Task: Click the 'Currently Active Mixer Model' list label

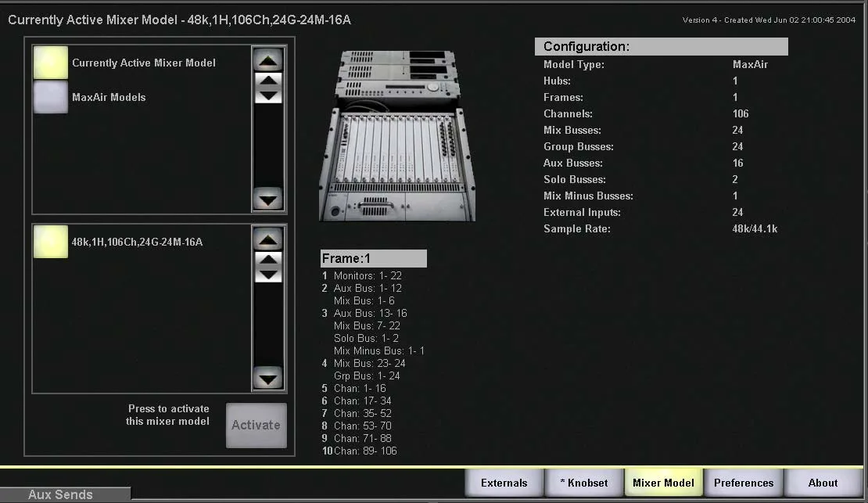Action: (x=143, y=63)
